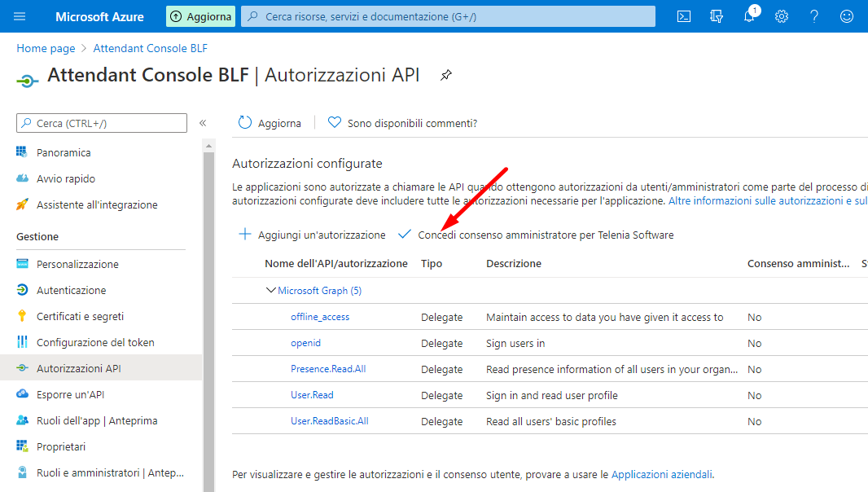The height and width of the screenshot is (492, 868).
Task: Click the sidebar vertical scrollbar thumb
Action: point(208,322)
